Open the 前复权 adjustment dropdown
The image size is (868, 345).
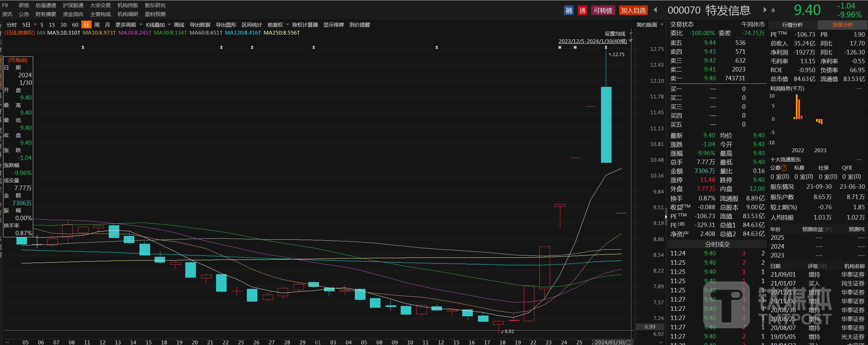click(278, 25)
